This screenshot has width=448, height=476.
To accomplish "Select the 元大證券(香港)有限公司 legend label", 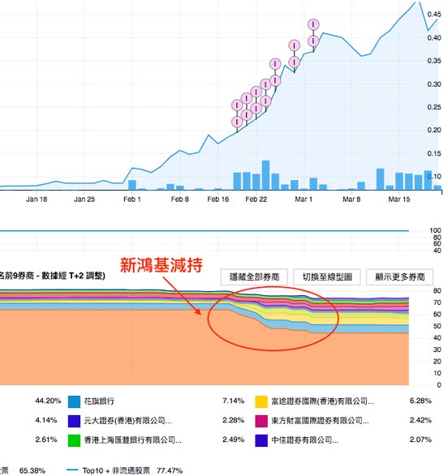I will (x=127, y=420).
